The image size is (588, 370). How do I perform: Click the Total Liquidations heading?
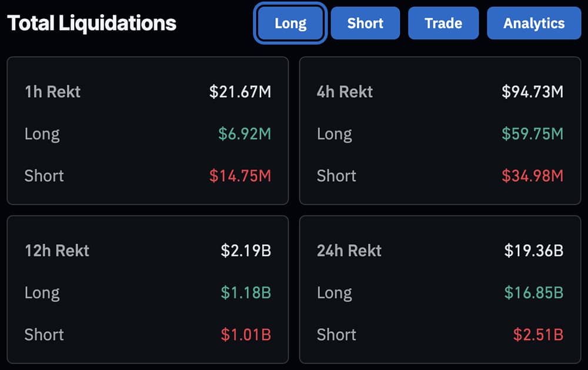coord(92,24)
